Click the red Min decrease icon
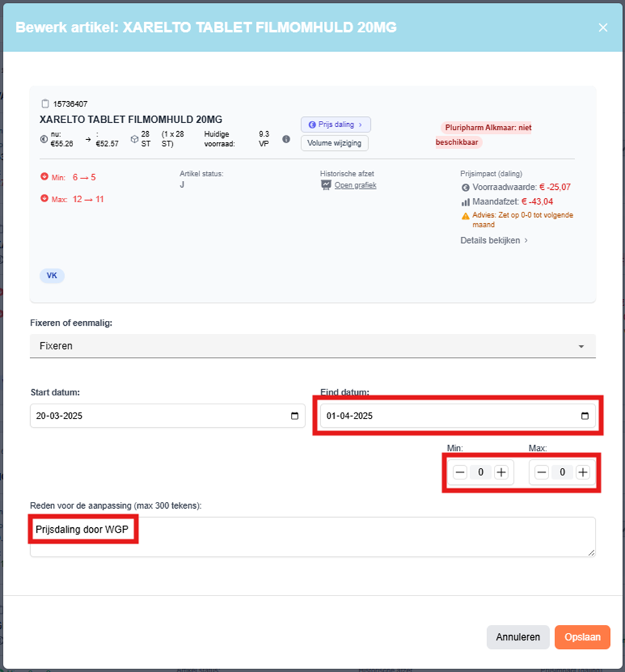 tap(44, 177)
